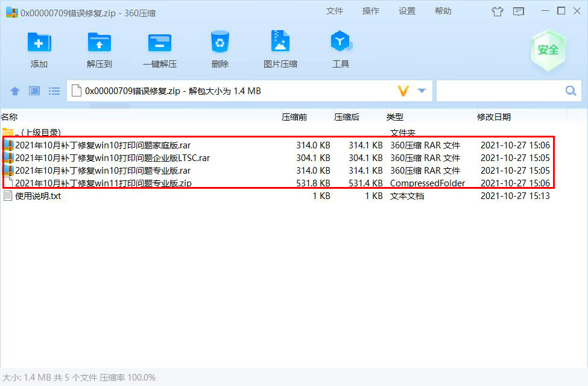
Task: Select 2021年10月补丁修复win10打印问题家庭版.rar
Action: point(103,145)
